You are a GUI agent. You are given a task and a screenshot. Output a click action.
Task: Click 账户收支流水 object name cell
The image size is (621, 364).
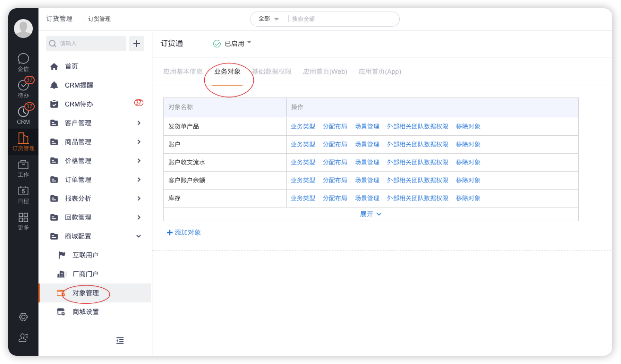[x=225, y=162]
